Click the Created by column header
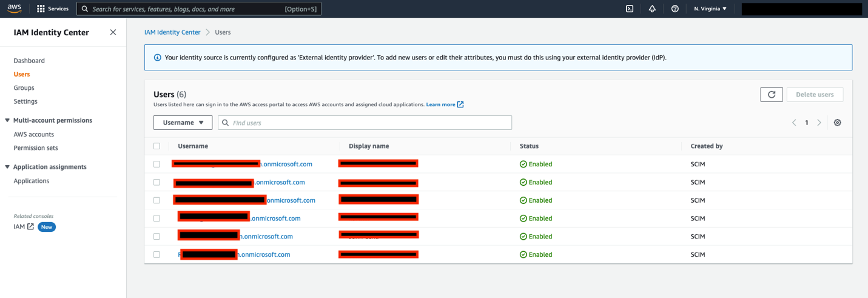 click(707, 146)
